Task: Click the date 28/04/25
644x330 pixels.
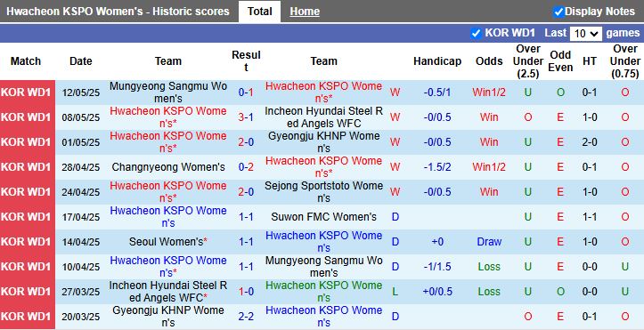Action: [x=81, y=167]
